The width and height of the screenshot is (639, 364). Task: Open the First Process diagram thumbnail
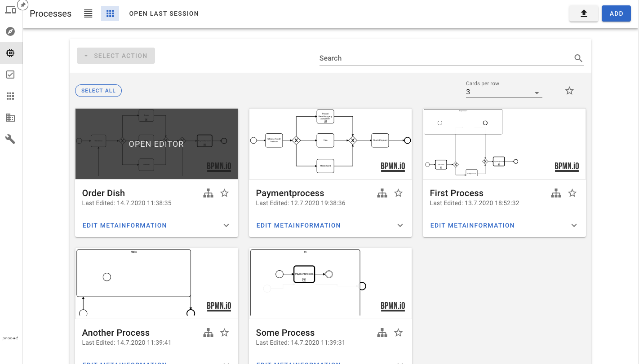(x=504, y=144)
